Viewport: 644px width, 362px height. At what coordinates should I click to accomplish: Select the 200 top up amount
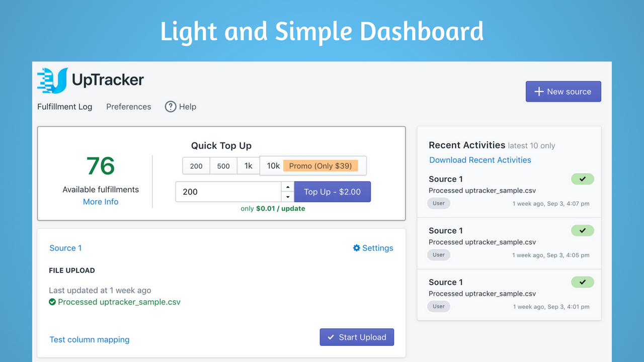(196, 166)
